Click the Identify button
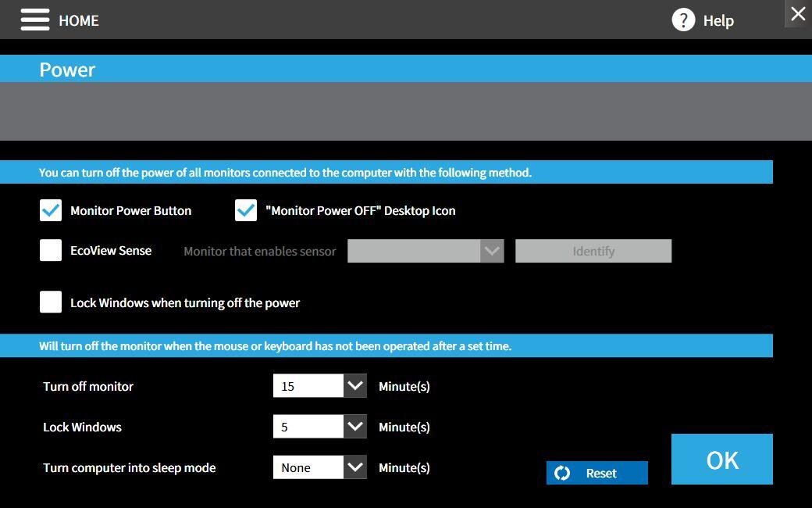The width and height of the screenshot is (812, 508). pos(593,251)
